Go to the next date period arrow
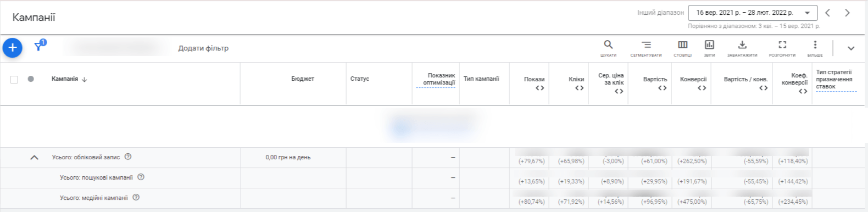 tap(848, 13)
